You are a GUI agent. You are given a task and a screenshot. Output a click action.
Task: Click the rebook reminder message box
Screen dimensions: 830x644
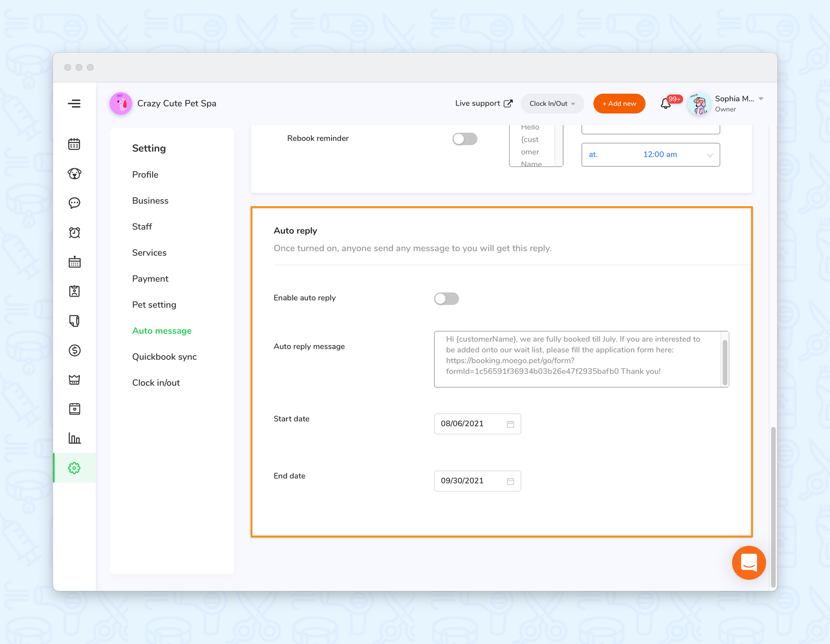[x=536, y=146]
